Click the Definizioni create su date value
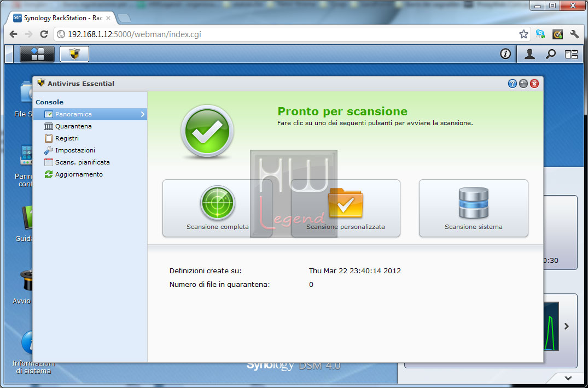 tap(355, 271)
